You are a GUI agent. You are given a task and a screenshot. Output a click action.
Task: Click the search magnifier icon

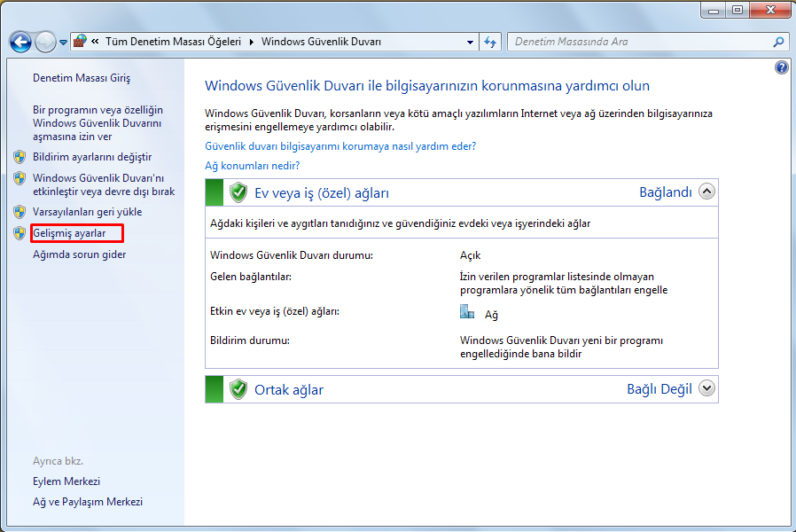pyautogui.click(x=779, y=42)
